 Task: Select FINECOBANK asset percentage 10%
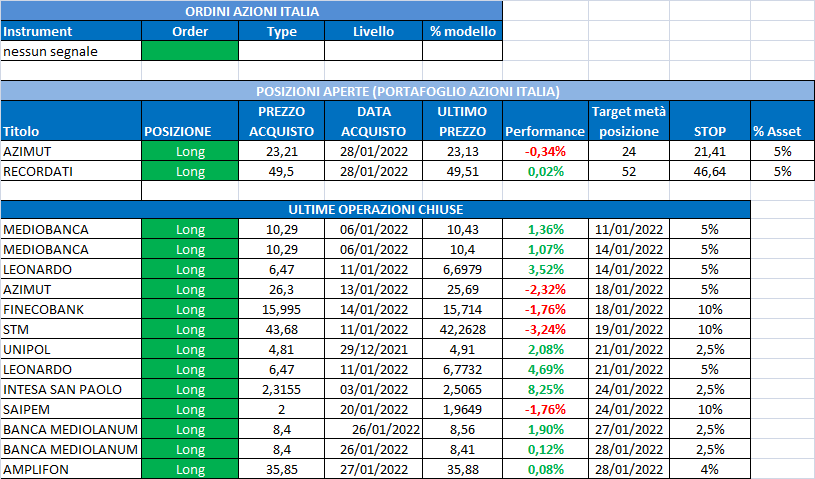point(709,309)
